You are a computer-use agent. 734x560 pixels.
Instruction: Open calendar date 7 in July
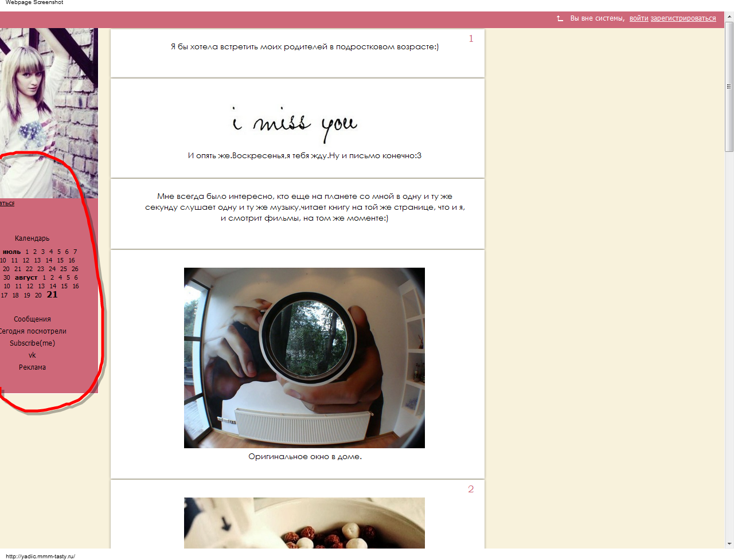(x=75, y=252)
